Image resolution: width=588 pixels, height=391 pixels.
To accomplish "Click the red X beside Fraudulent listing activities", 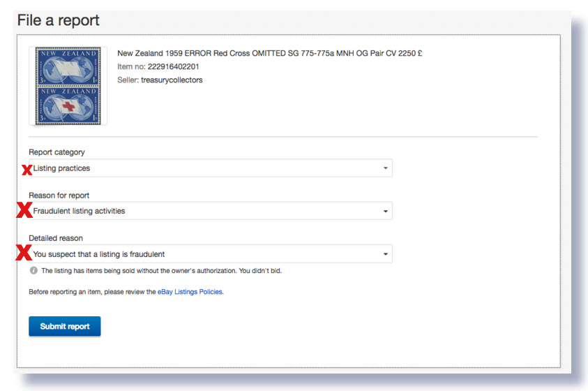I will 24,211.
